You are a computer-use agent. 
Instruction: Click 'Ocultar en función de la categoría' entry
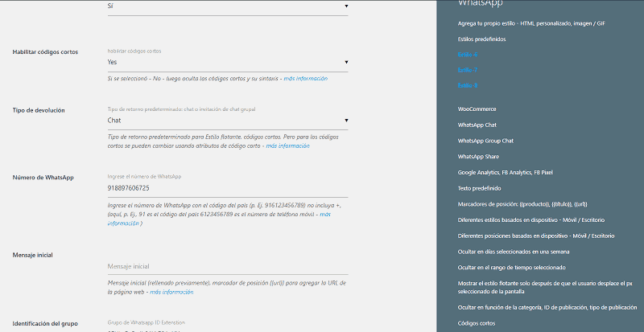pyautogui.click(x=547, y=307)
